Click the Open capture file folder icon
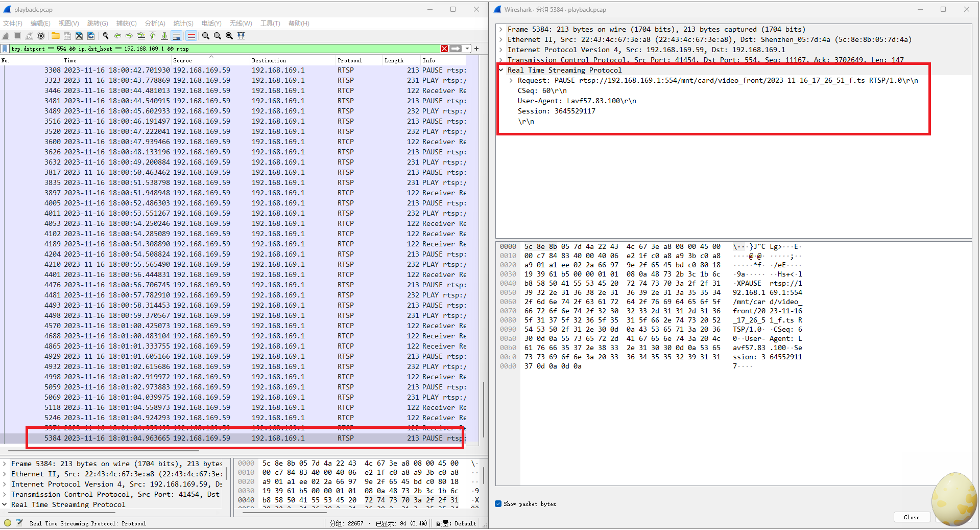The image size is (980, 530). coord(56,36)
